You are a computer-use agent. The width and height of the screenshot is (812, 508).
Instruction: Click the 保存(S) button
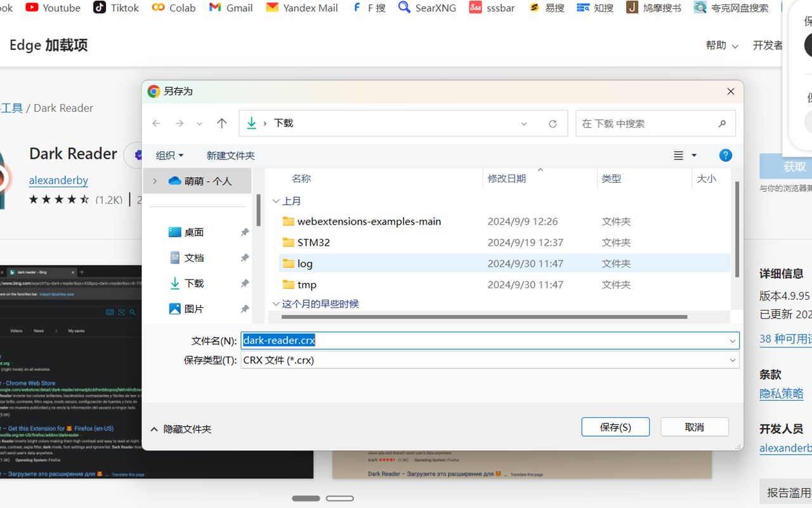615,427
